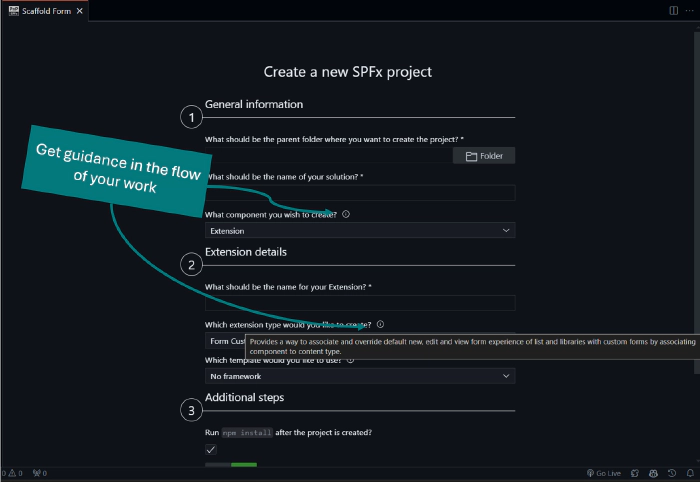Click the split editor icon
Screen dimensions: 700x482
(673, 10)
